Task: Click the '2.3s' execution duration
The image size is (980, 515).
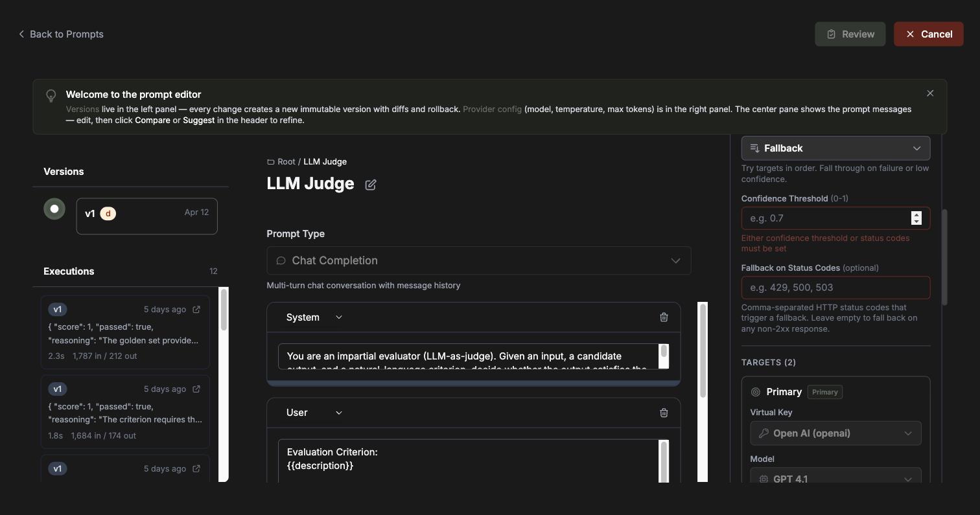Action: tap(55, 356)
